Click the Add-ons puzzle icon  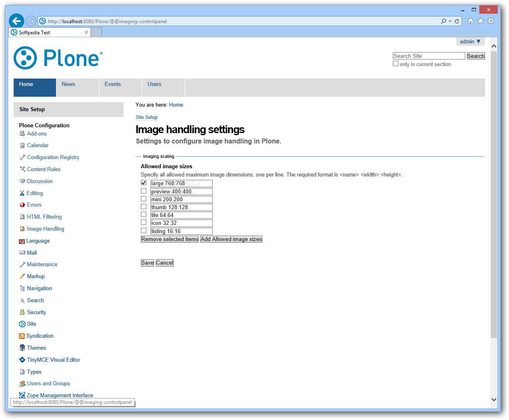point(22,134)
